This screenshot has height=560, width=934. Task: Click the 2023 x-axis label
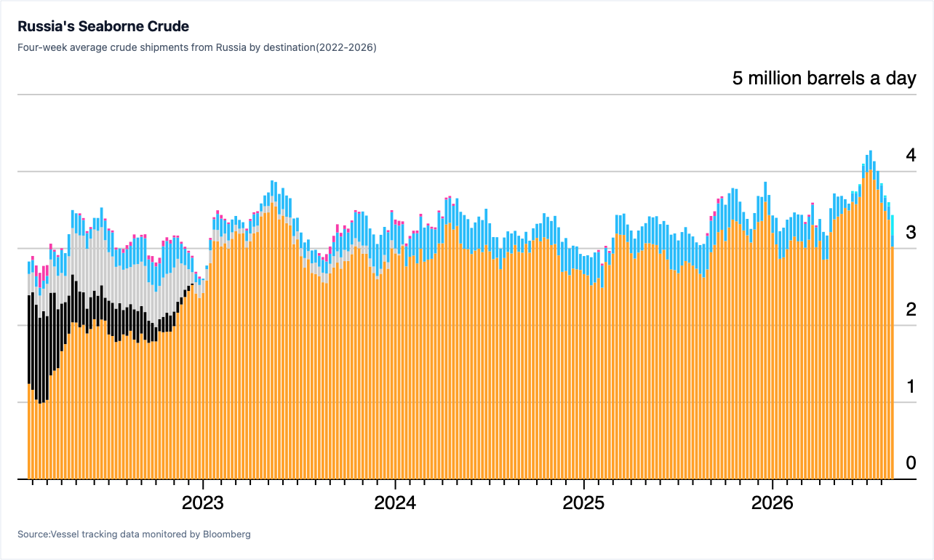click(203, 503)
